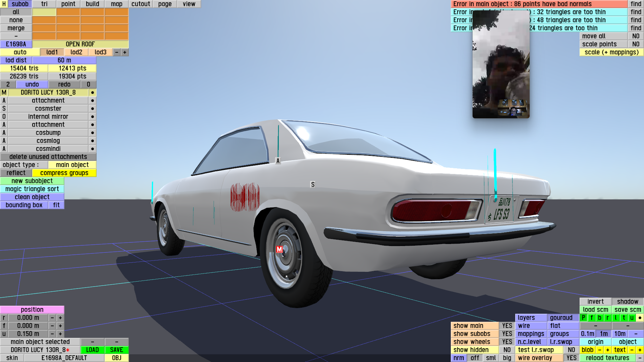Toggle show hidden NO setting
Viewport: 644px width, 362px height.
507,350
